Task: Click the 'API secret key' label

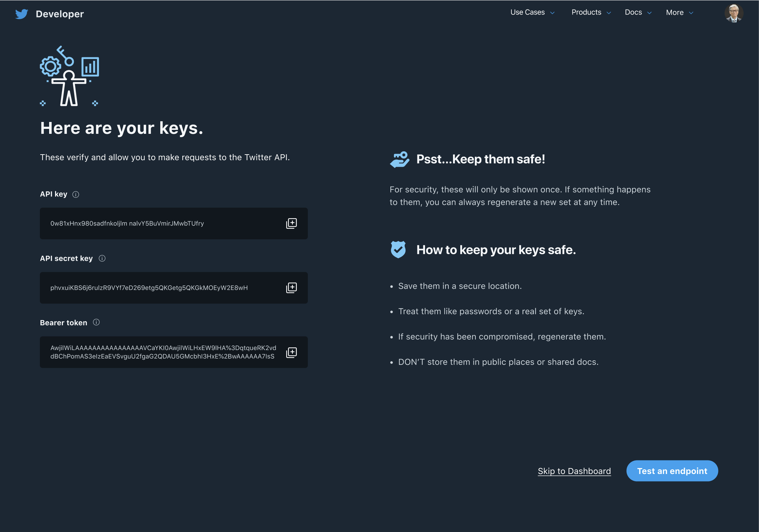Action: [67, 258]
